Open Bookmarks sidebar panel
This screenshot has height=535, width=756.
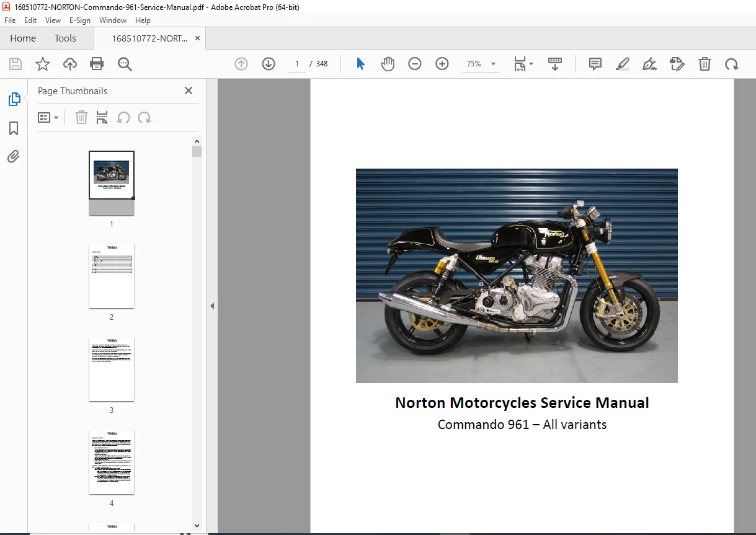(x=14, y=128)
